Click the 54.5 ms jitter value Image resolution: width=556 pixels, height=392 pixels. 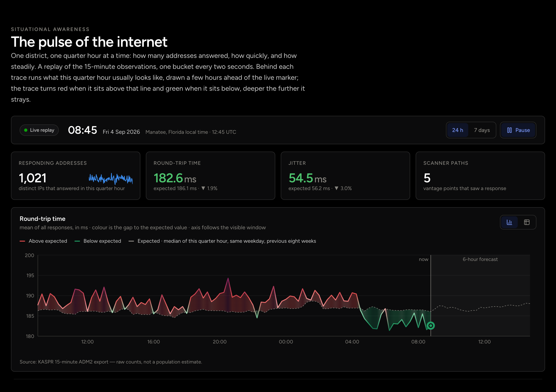click(308, 178)
